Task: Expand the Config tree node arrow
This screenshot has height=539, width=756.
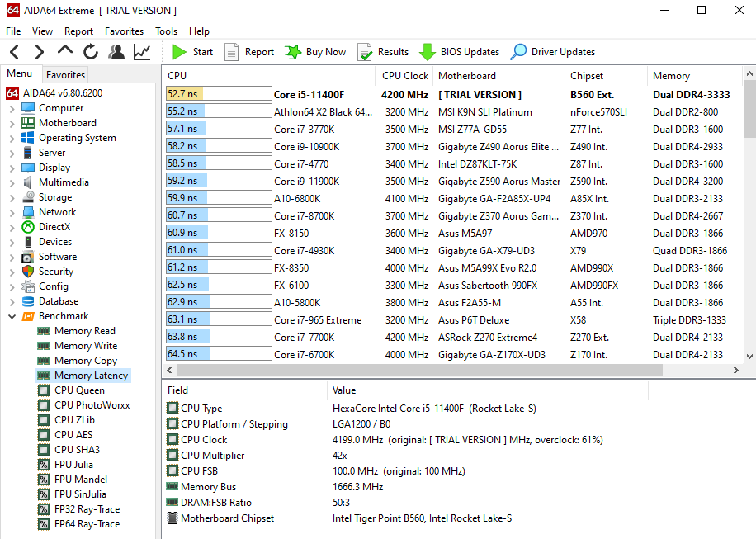Action: pyautogui.click(x=12, y=287)
